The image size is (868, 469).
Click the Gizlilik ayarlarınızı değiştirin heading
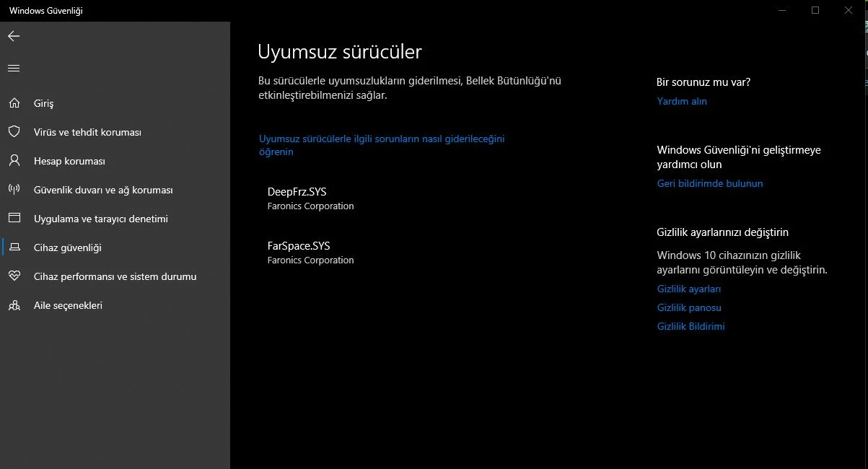pos(723,232)
